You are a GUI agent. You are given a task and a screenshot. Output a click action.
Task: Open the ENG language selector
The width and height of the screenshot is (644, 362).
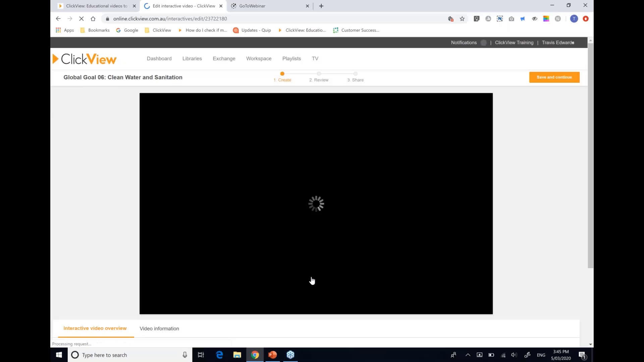[541, 355]
